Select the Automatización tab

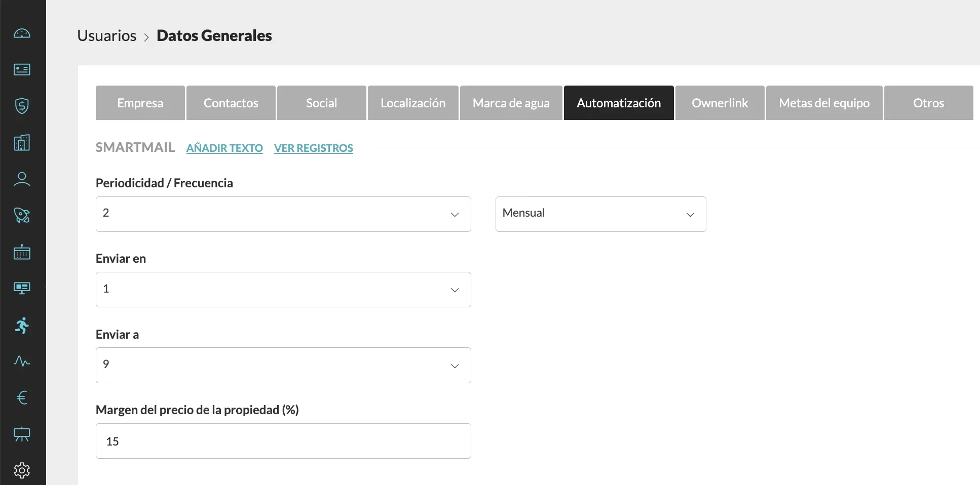pos(619,103)
